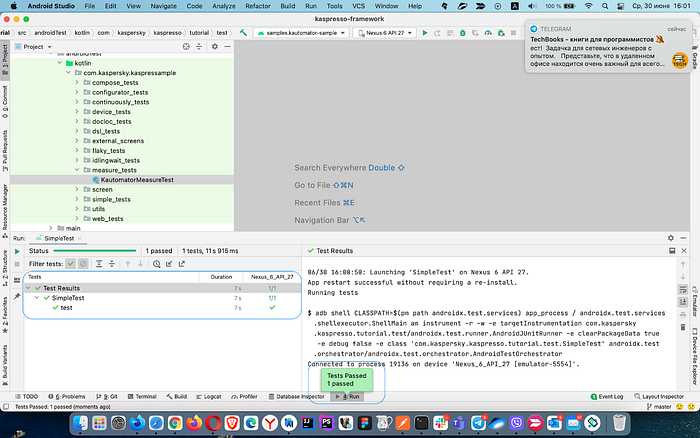Open Project panel settings gear

(215, 46)
